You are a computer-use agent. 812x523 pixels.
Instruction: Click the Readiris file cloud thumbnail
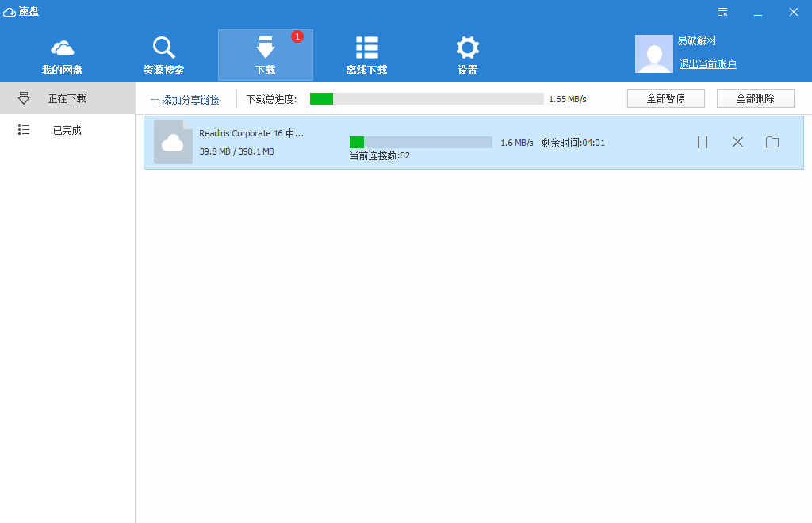[x=173, y=143]
